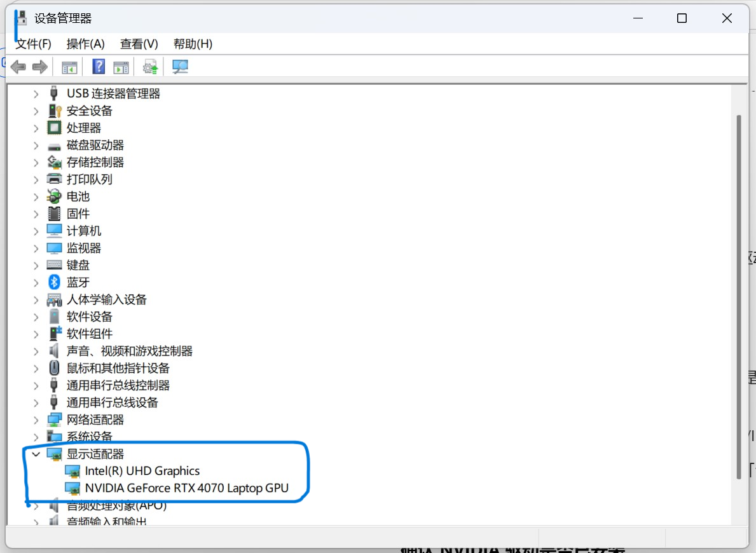Screen dimensions: 756x553
Task: Select the 显示适配器 label
Action: point(95,454)
